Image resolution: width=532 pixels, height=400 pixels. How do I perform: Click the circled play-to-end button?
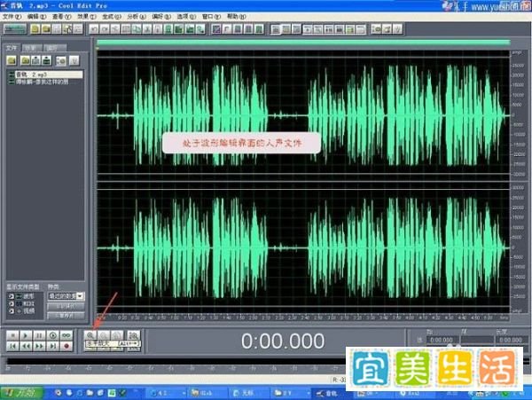tap(53, 335)
